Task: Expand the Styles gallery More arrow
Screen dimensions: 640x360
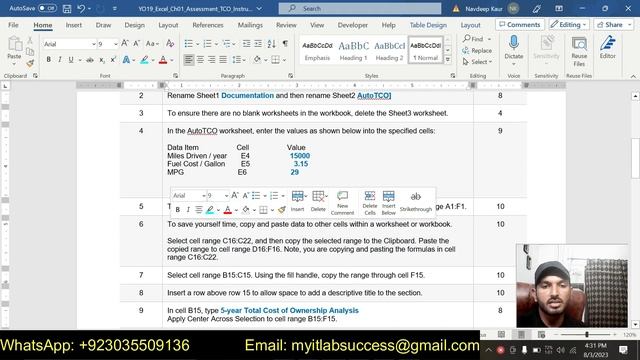Action: (x=448, y=60)
